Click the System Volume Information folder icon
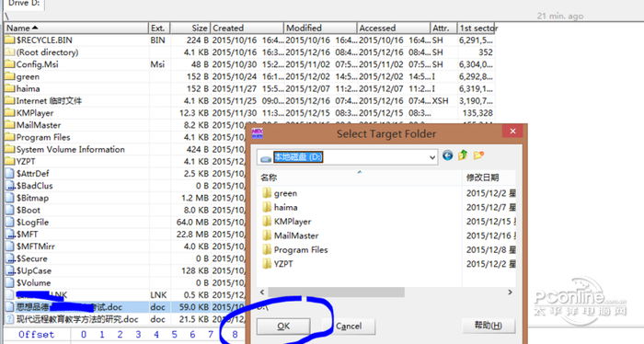Image resolution: width=644 pixels, height=344 pixels. (9, 149)
